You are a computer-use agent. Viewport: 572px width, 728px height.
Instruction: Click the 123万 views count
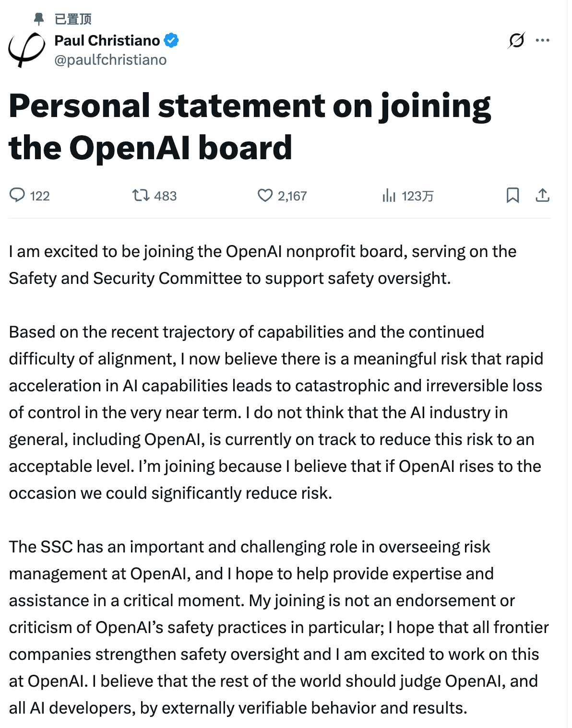[417, 196]
